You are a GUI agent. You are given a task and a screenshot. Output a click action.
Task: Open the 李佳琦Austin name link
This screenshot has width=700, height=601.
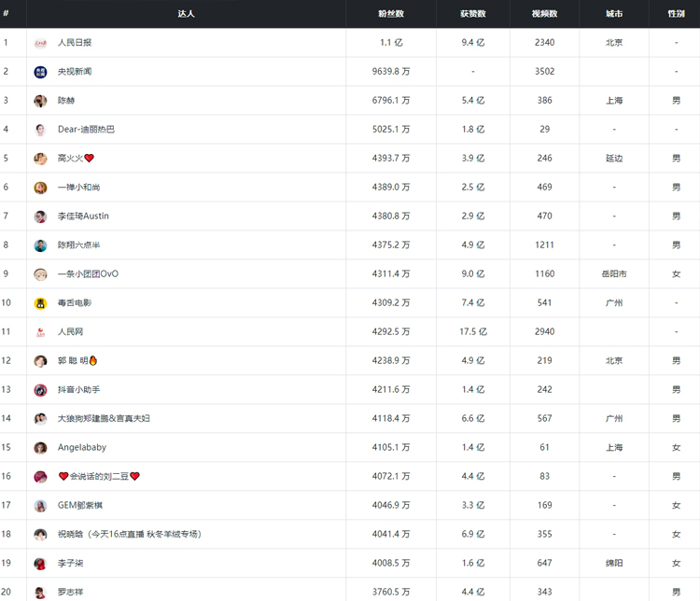pyautogui.click(x=83, y=217)
